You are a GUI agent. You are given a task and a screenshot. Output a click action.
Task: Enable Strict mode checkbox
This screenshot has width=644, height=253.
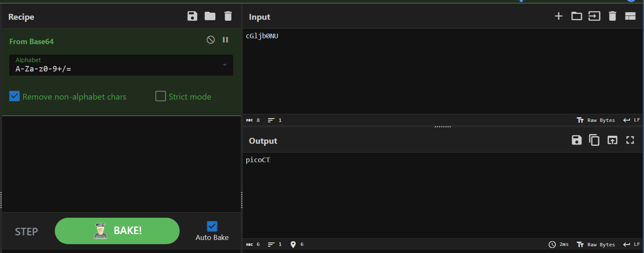(161, 97)
